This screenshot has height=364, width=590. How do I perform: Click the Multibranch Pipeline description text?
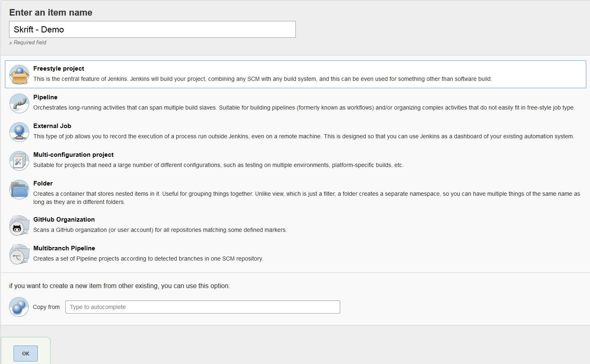click(x=148, y=259)
